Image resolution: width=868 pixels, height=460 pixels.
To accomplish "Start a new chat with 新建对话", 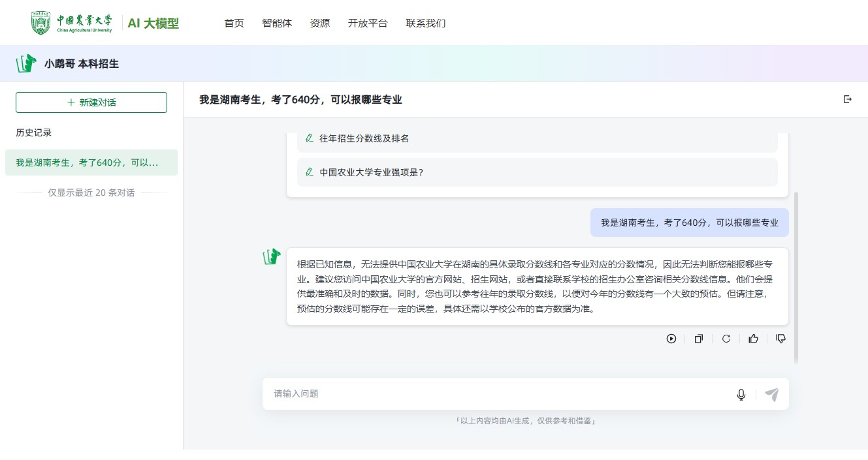I will click(x=91, y=102).
